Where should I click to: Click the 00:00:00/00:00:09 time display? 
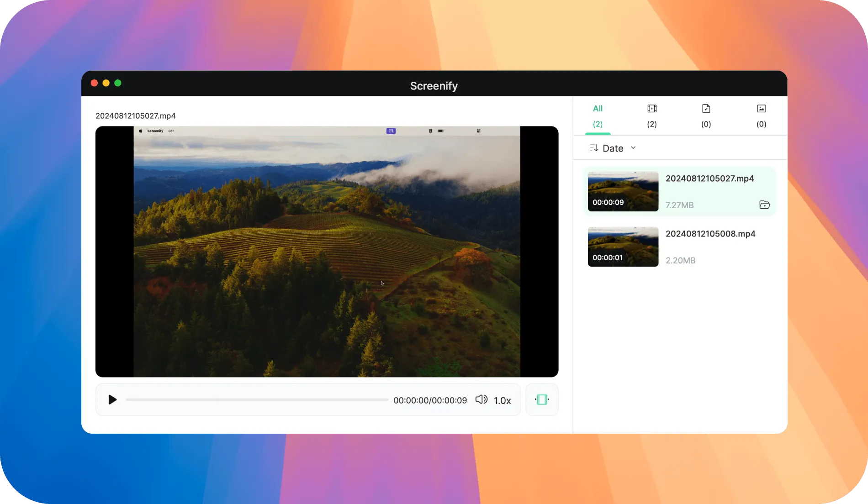tap(430, 400)
